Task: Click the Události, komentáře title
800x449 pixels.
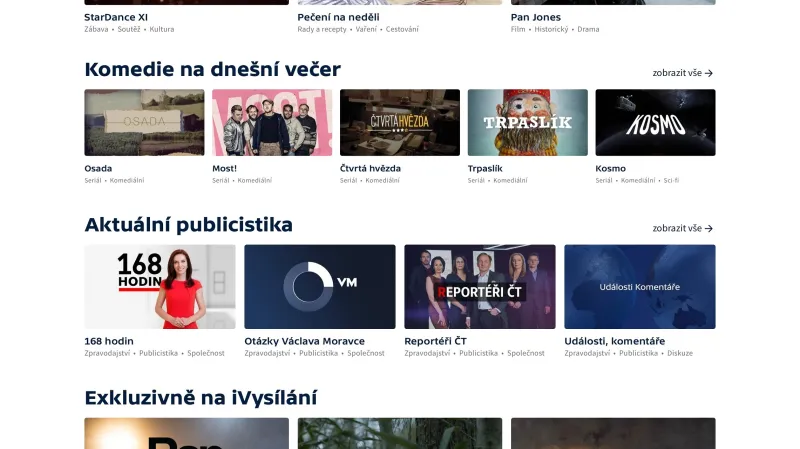Action: coord(615,341)
